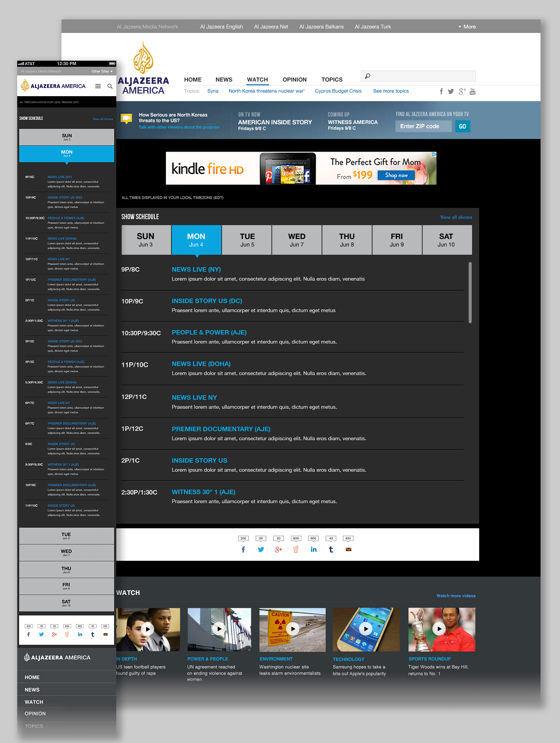Viewport: 560px width, 743px height.
Task: Click the Al Jazeera America desktop logo
Action: 143,68
